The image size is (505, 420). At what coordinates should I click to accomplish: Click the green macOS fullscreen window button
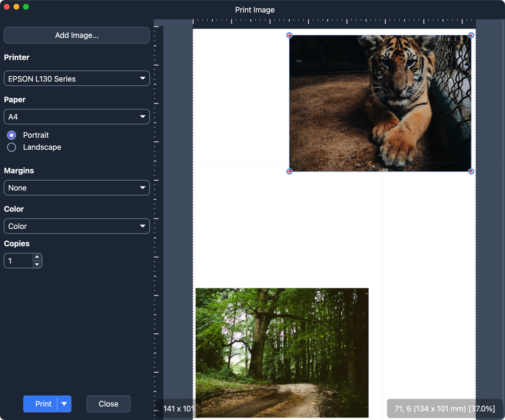26,7
